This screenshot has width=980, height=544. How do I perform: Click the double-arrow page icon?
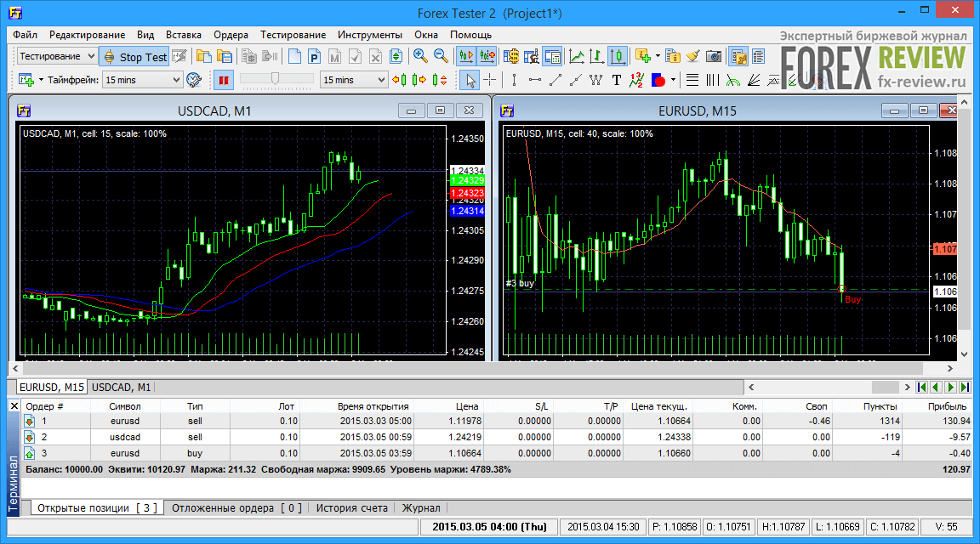click(396, 57)
